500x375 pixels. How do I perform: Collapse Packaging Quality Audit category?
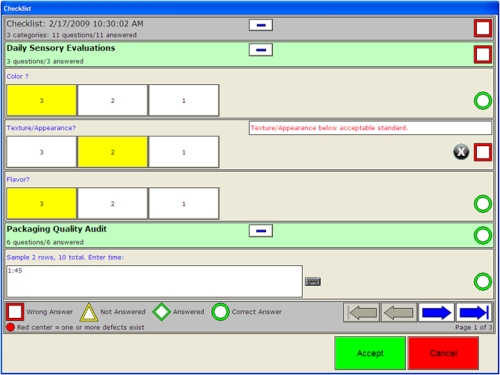pyautogui.click(x=261, y=231)
